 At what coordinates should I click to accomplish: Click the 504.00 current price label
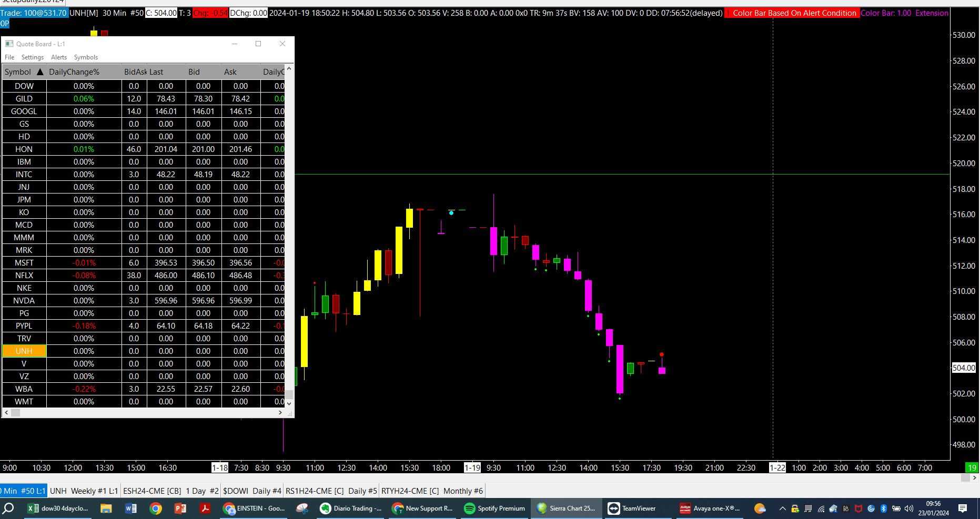pos(964,368)
